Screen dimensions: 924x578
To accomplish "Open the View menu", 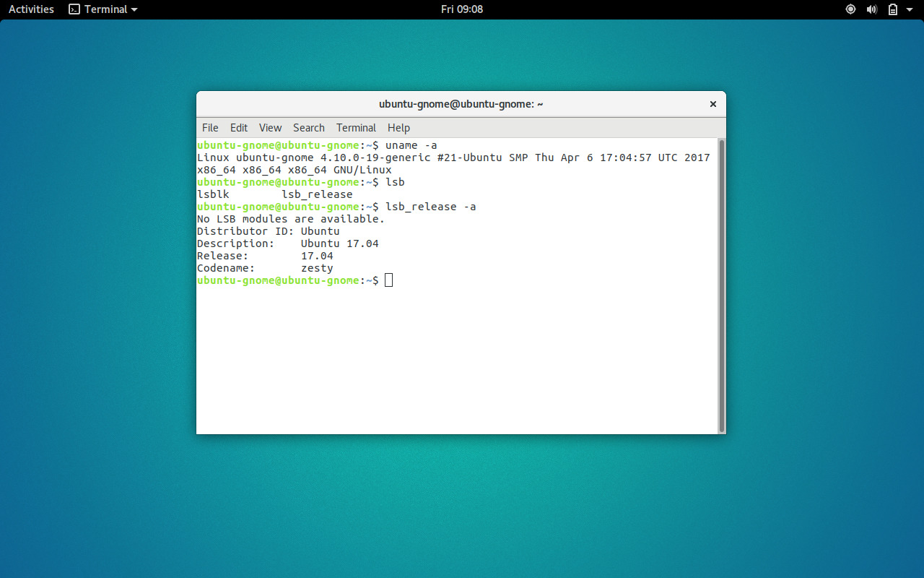I will coord(270,127).
